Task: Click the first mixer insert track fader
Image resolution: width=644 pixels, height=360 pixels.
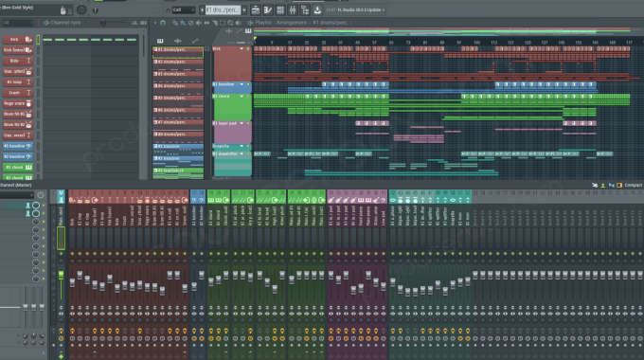Action: click(x=72, y=282)
